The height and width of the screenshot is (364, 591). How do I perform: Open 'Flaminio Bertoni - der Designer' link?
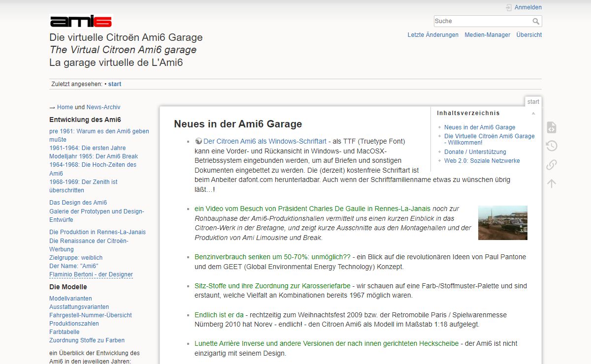tap(91, 274)
